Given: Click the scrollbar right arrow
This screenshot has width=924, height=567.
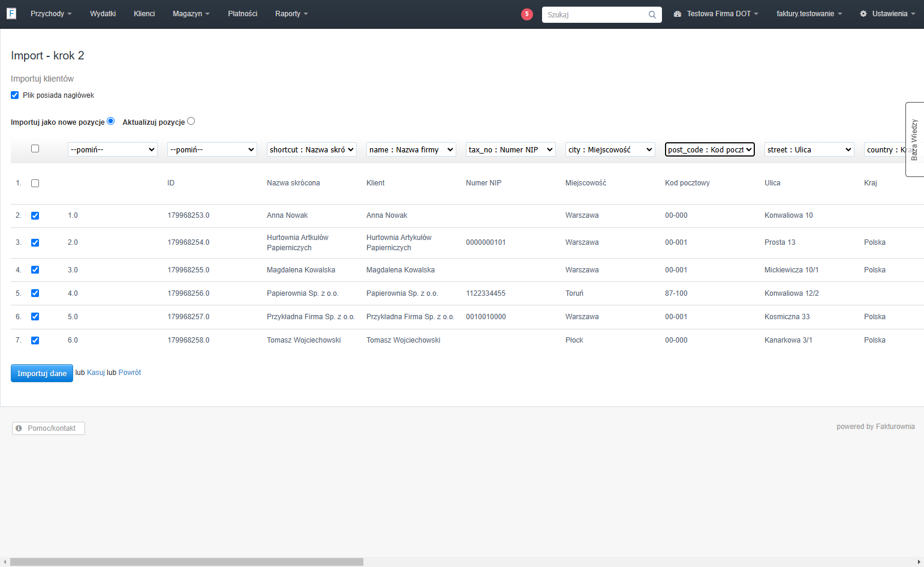Looking at the screenshot, I should pos(919,562).
